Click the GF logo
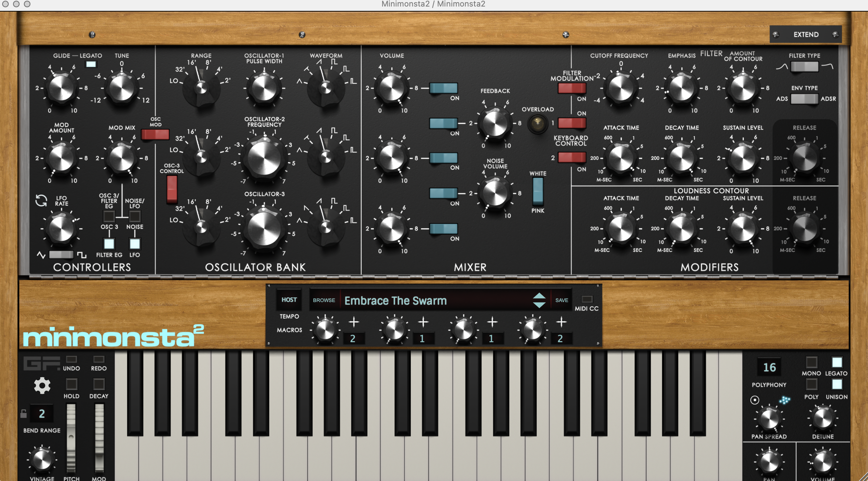 tap(41, 363)
